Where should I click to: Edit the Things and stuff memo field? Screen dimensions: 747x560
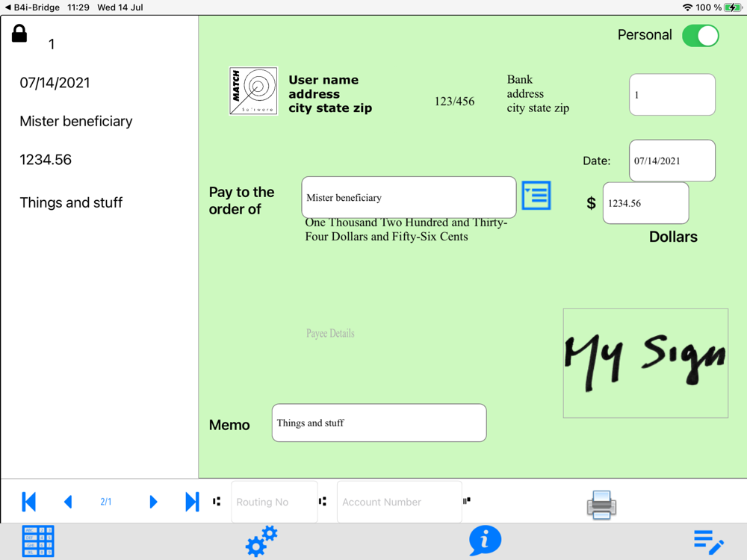tap(379, 423)
